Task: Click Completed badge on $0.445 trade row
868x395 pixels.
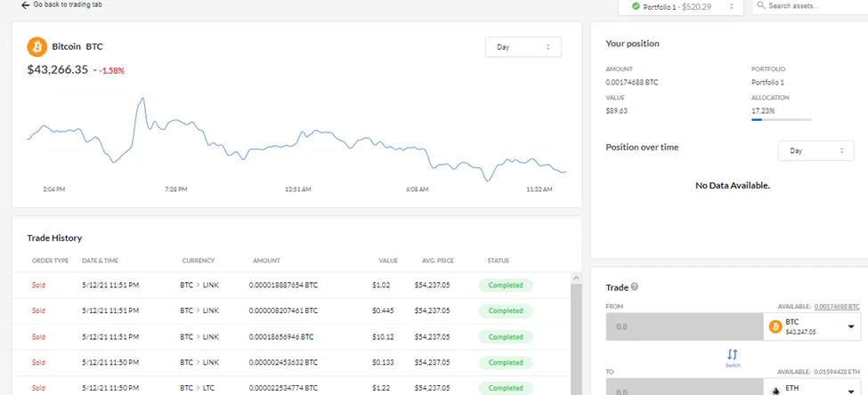Action: tap(506, 310)
